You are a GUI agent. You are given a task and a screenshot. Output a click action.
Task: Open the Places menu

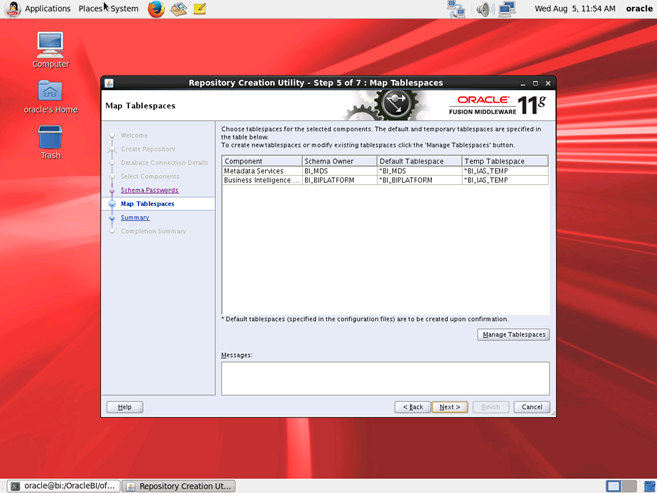pos(90,8)
